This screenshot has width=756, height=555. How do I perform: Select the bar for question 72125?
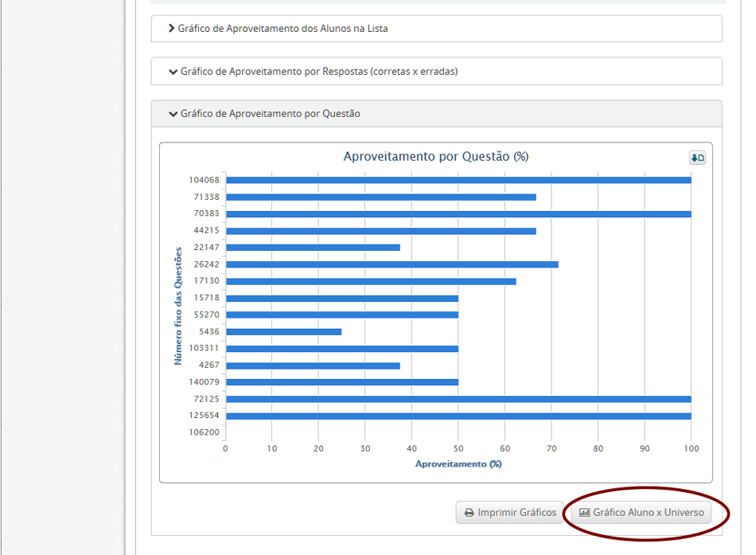click(458, 399)
